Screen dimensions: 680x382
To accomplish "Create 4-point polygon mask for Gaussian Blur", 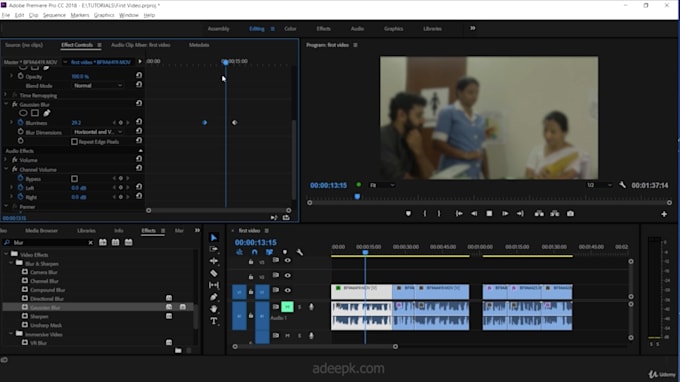I will [x=35, y=113].
